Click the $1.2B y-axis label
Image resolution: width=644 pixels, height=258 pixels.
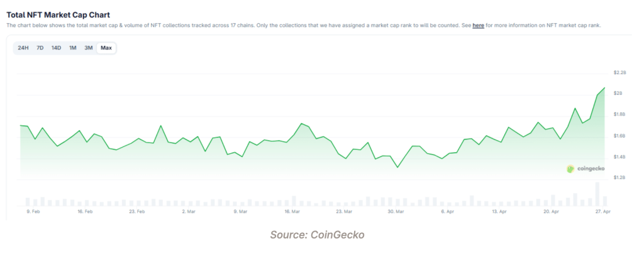point(619,178)
